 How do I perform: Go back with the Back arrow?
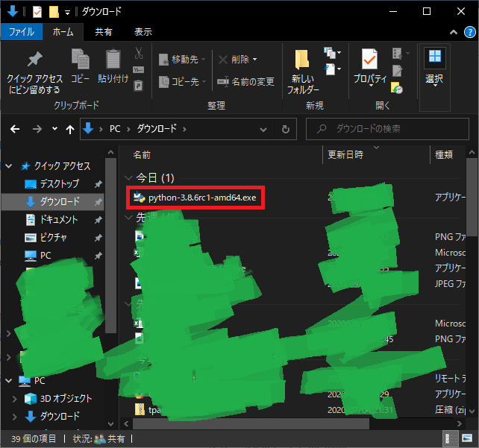pos(15,129)
